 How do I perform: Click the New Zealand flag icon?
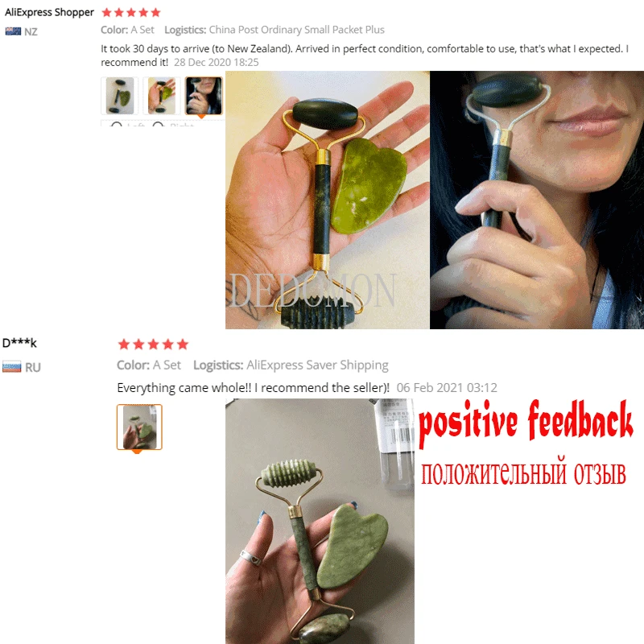coord(13,31)
